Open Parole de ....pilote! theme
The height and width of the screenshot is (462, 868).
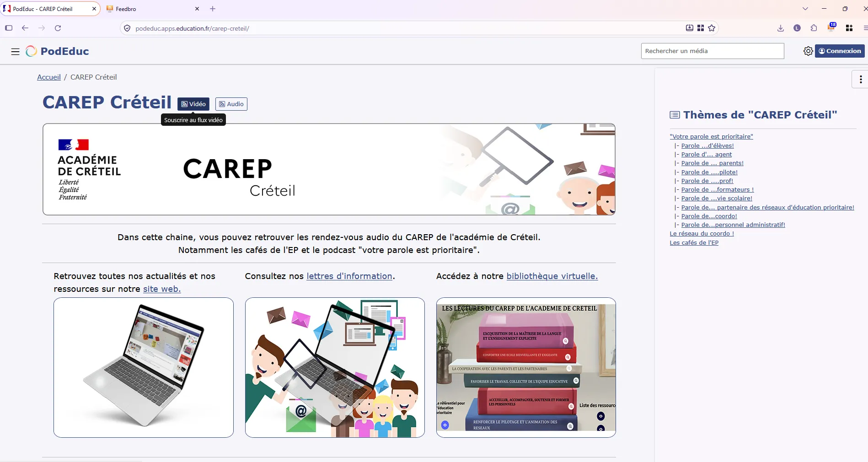(709, 172)
